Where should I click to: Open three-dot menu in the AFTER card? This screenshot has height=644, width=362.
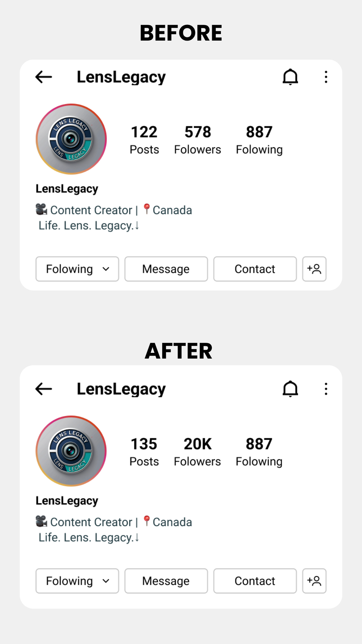point(326,389)
